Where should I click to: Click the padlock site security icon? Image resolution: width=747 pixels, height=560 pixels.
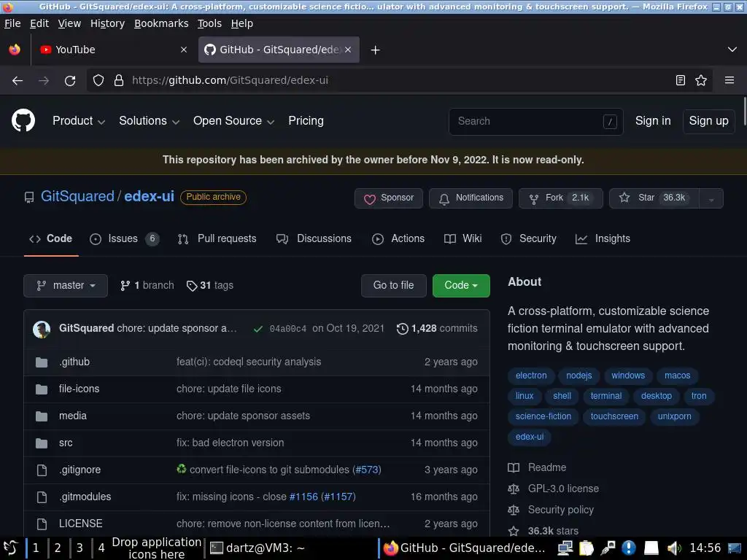pyautogui.click(x=119, y=80)
